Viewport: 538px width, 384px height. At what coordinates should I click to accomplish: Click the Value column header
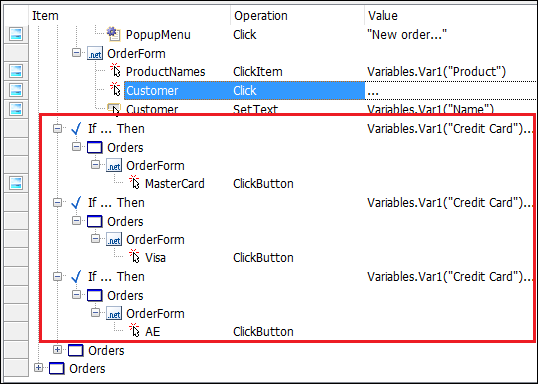click(383, 16)
